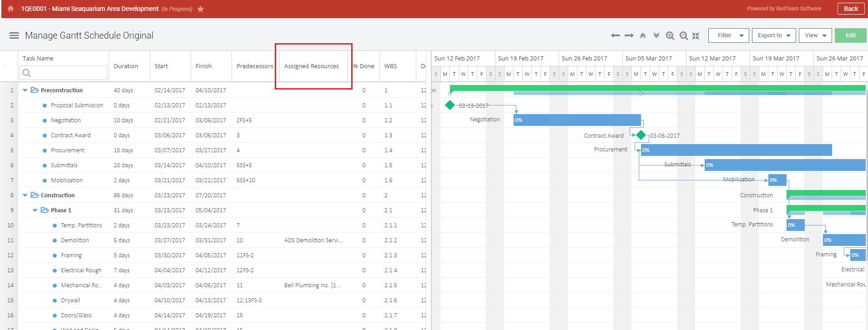This screenshot has height=330, width=868.
Task: Expand all tasks with double-down chevron
Action: tap(656, 35)
